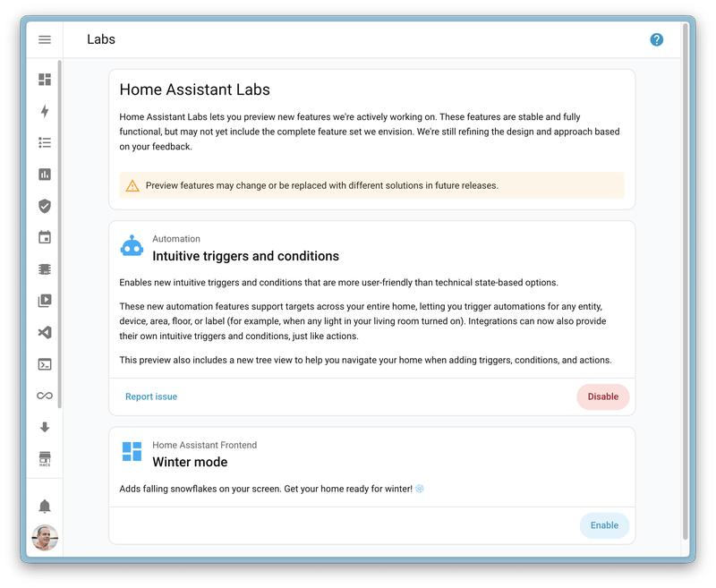Screen dimensions: 716x588
Task: Open the Overview dashboard icon
Action: coord(45,80)
